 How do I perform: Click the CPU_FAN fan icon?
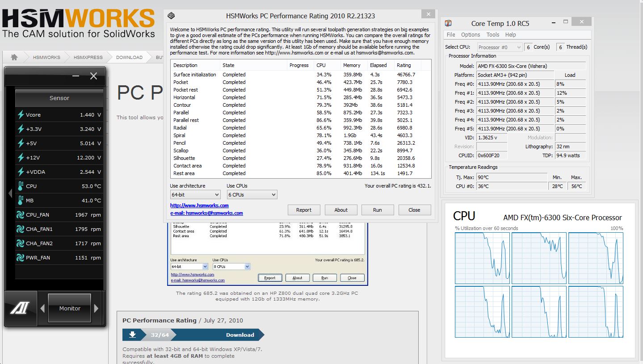[x=21, y=215]
